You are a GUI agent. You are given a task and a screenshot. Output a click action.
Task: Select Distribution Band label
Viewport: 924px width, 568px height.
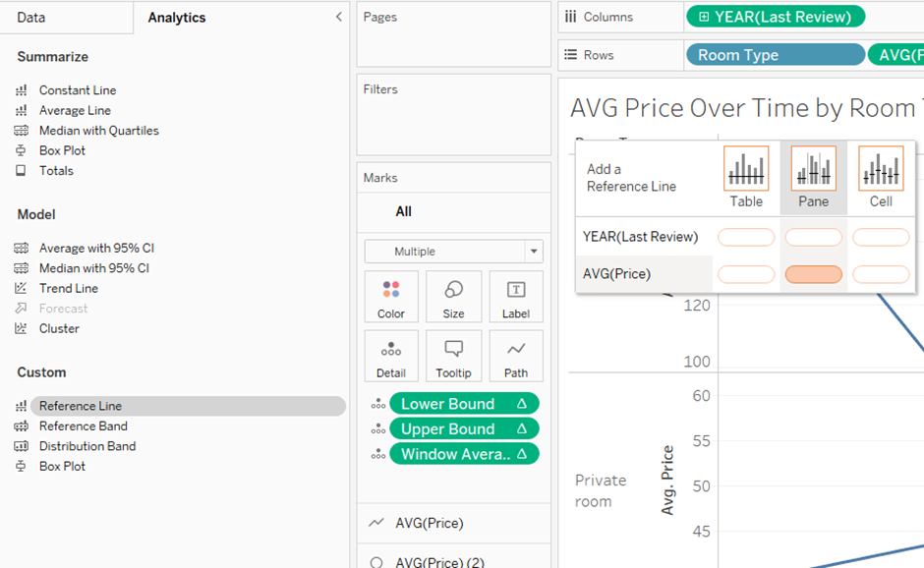87,446
